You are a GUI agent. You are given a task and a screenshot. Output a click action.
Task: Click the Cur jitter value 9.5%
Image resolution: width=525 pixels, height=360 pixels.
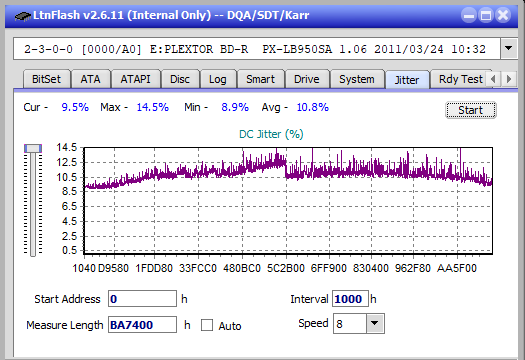coord(75,107)
